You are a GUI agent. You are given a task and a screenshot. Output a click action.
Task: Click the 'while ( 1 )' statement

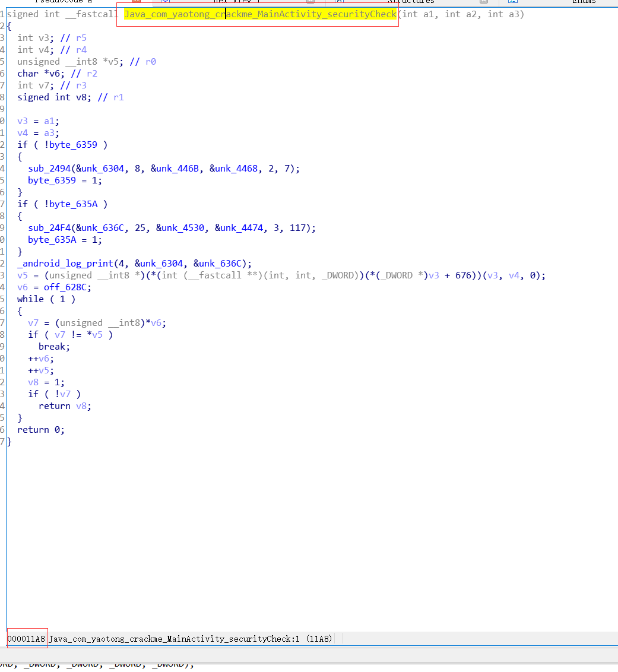(x=46, y=299)
